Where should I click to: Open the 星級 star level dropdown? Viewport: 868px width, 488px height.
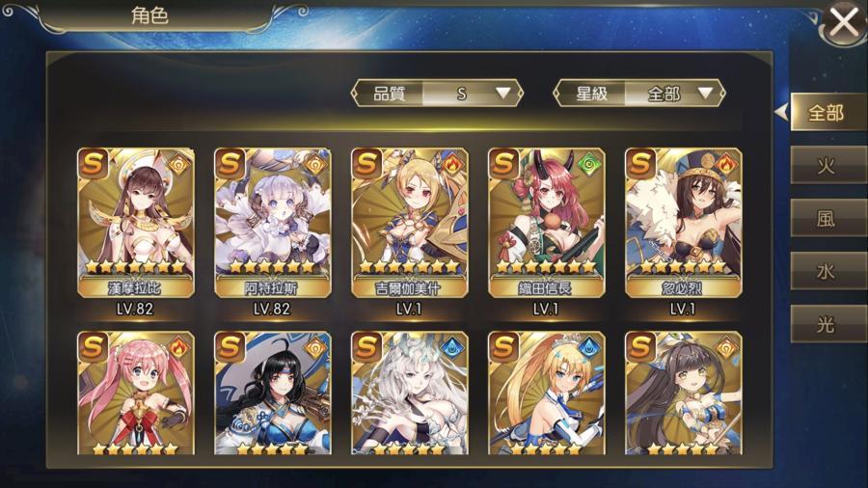point(639,94)
